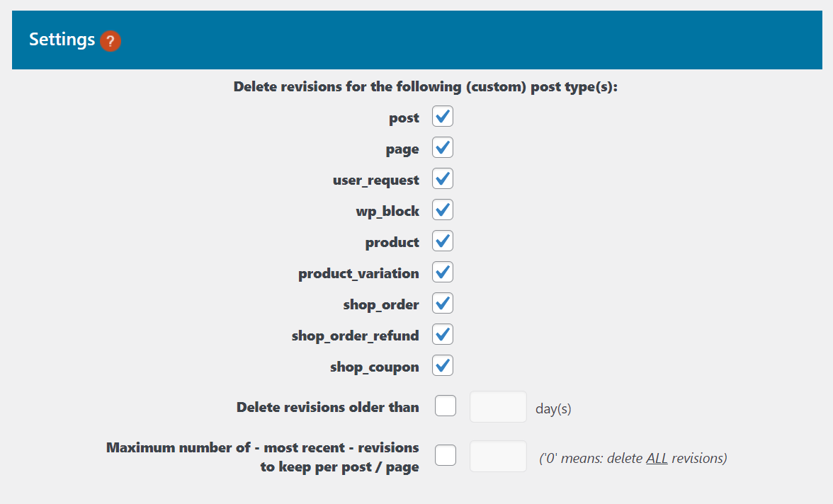
Task: Uncheck the shop_order checkbox
Action: click(x=442, y=303)
